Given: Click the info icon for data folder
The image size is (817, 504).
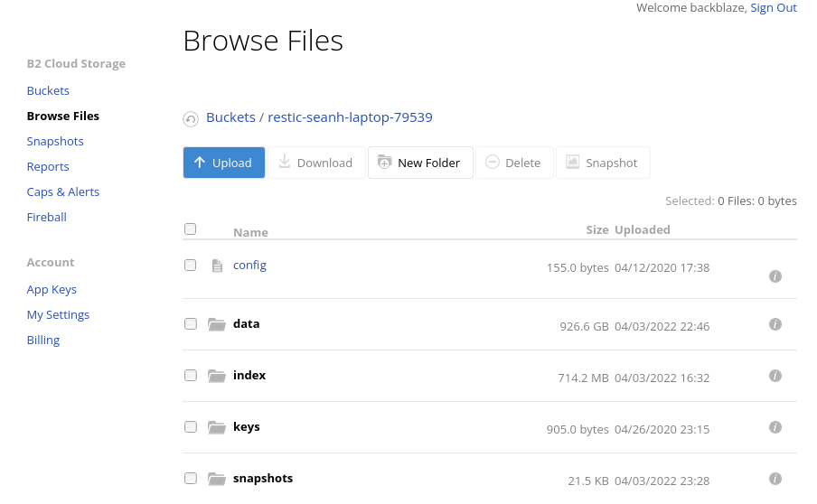Looking at the screenshot, I should pos(775,324).
